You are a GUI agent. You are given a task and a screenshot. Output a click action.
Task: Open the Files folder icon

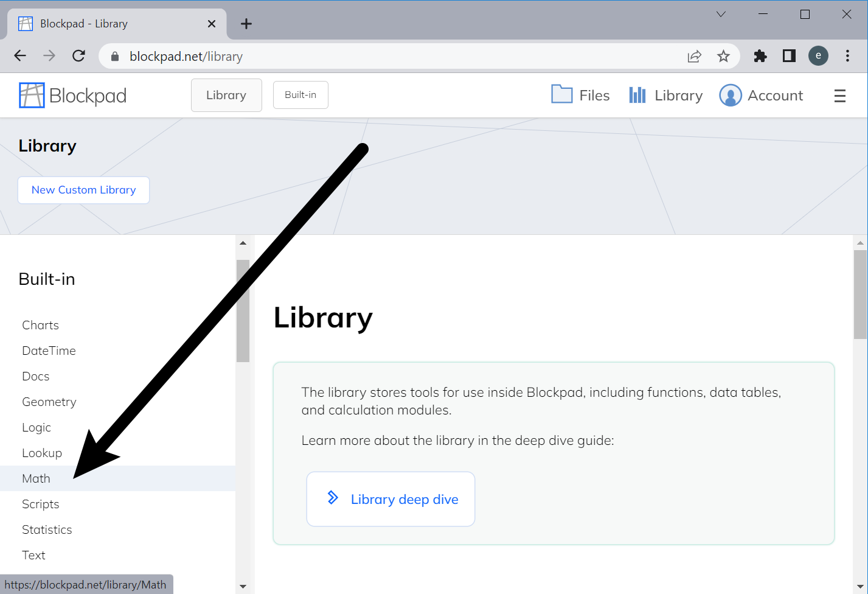[562, 94]
